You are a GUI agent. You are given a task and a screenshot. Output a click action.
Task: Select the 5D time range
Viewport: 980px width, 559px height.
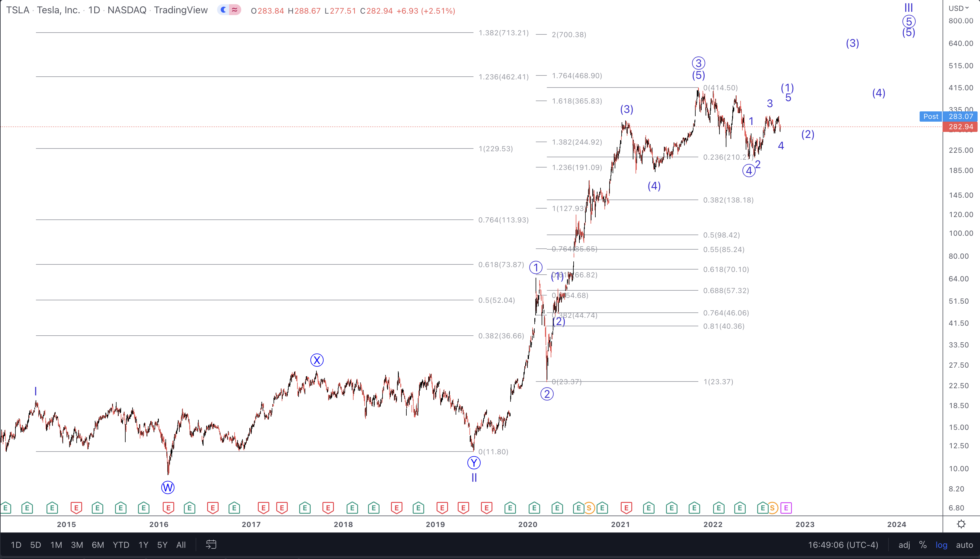[x=35, y=545]
